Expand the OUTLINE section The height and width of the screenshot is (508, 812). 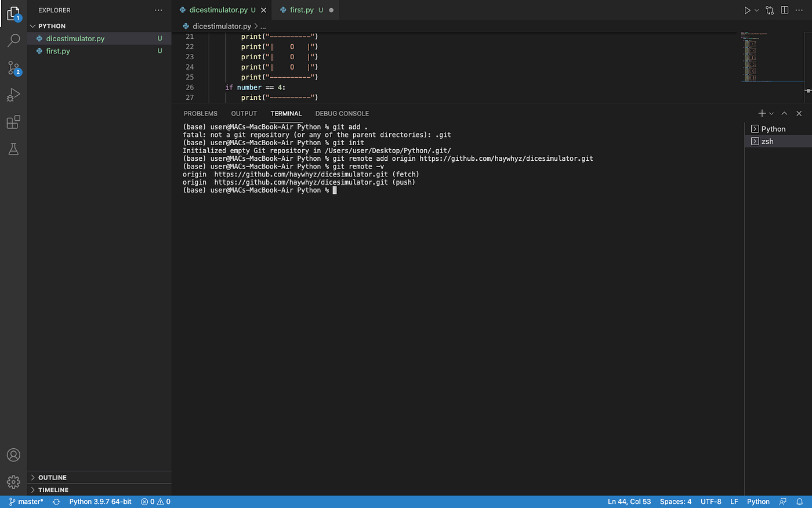52,477
